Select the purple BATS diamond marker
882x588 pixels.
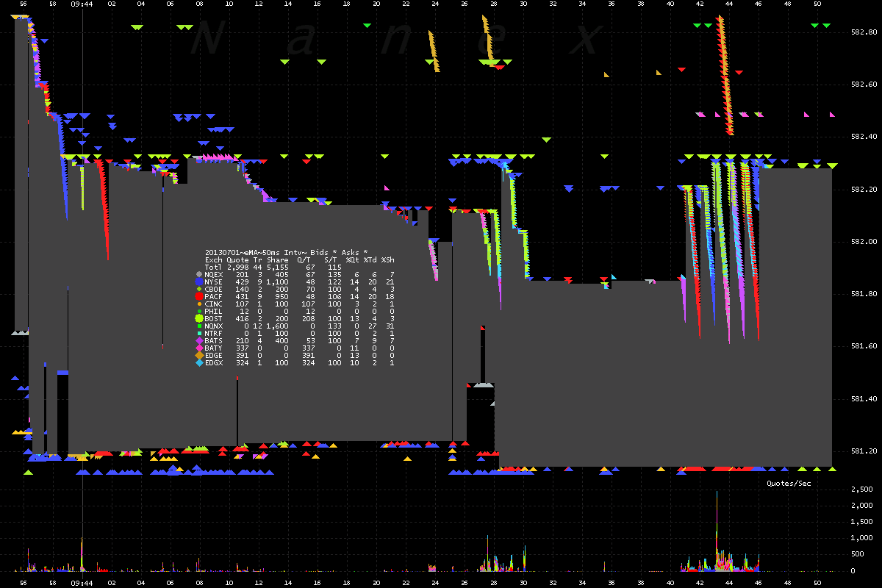(199, 340)
